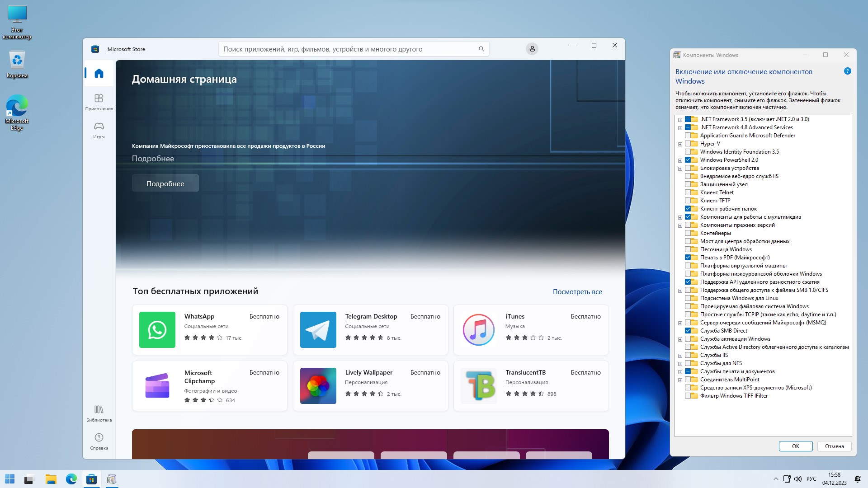Viewport: 868px width, 488px height.
Task: Open the WhatsApp app card
Action: point(209,330)
